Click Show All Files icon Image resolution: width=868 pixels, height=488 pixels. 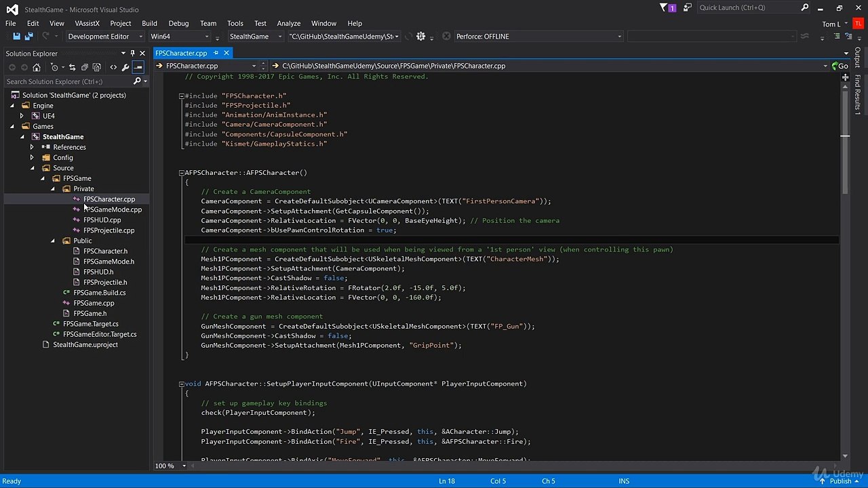pyautogui.click(x=97, y=67)
